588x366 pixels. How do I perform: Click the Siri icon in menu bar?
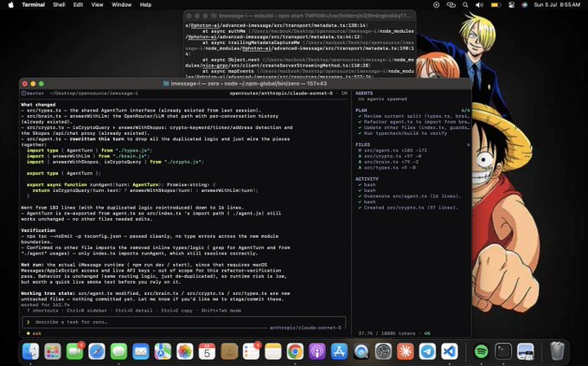click(525, 5)
